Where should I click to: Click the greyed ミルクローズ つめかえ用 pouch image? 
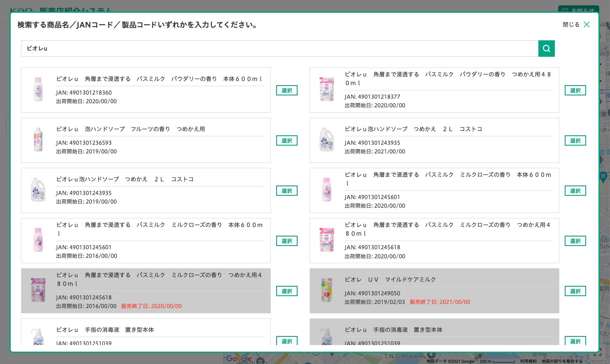point(38,290)
